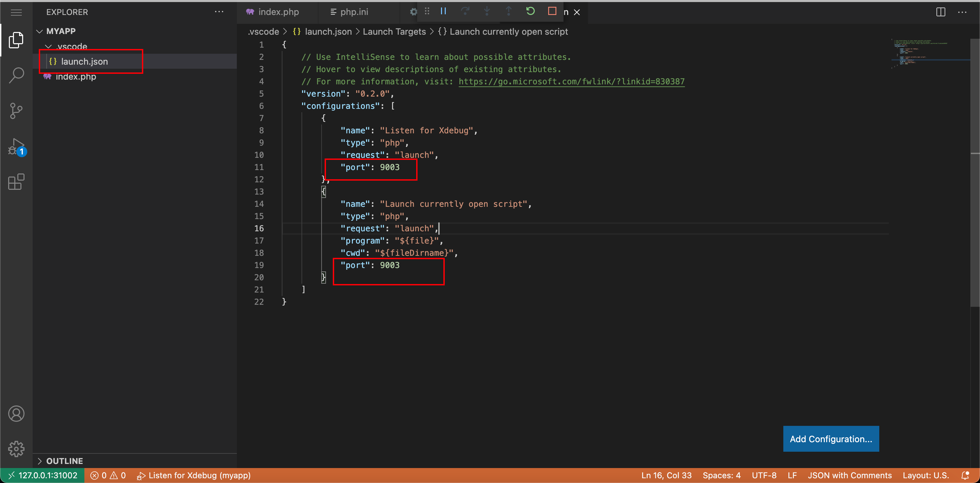Open the Extensions view

[x=16, y=182]
